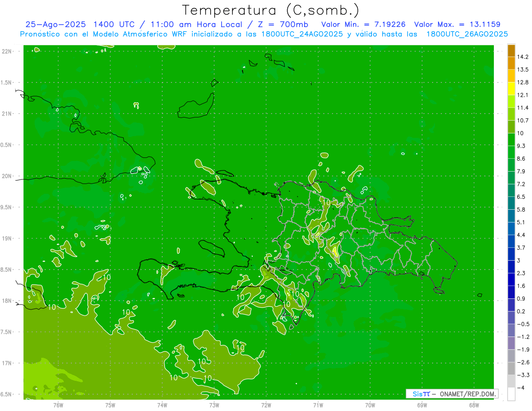Click the '74W' longitude axis label
The width and height of the screenshot is (532, 411).
162,405
